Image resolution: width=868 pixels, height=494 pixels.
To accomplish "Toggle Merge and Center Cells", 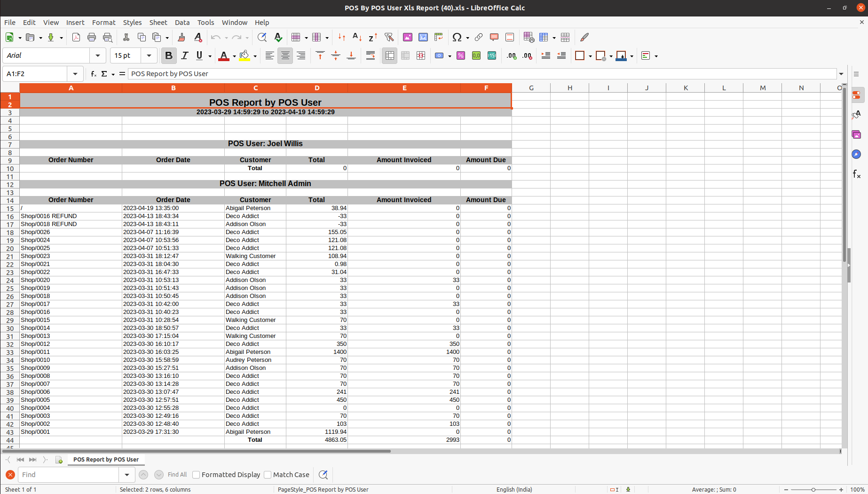I will 390,55.
